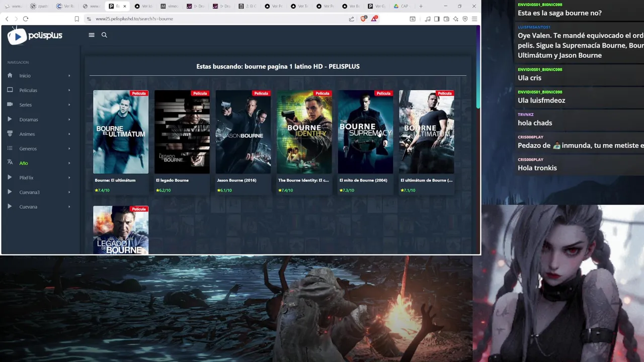The image size is (644, 362).
Task: Click the share icon in address bar
Action: pyautogui.click(x=351, y=19)
